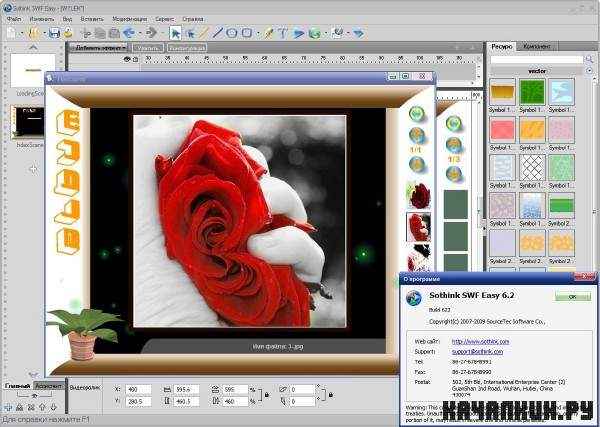Open the Rectangle tool dropdown arrow

[x=258, y=33]
